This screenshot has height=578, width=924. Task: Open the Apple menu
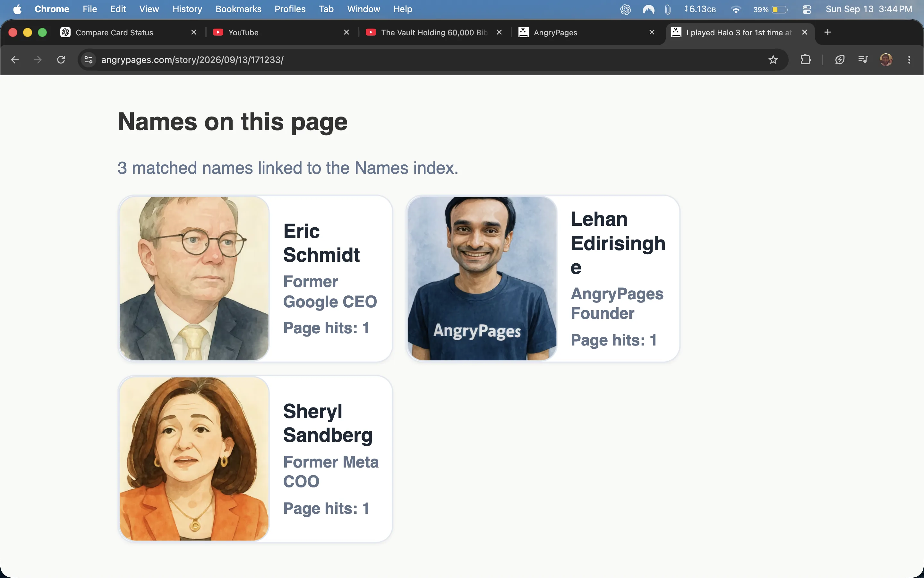(x=17, y=9)
